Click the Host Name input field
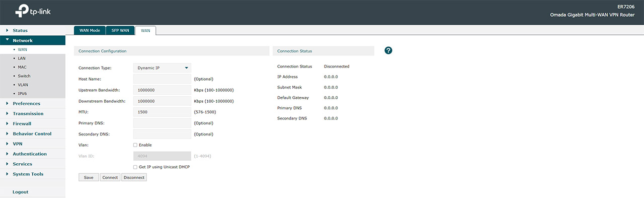The width and height of the screenshot is (644, 198). coord(162,79)
